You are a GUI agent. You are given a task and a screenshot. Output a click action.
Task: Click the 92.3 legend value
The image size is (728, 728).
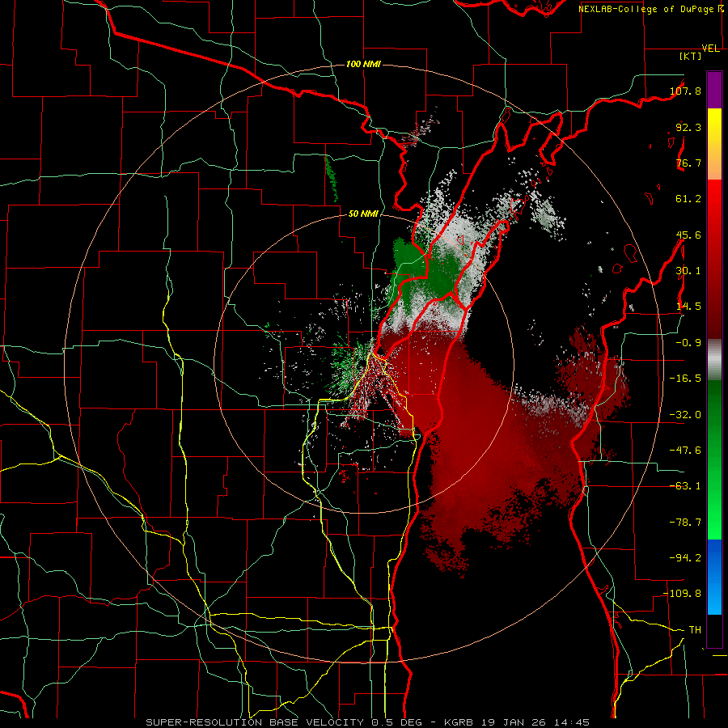coord(688,127)
